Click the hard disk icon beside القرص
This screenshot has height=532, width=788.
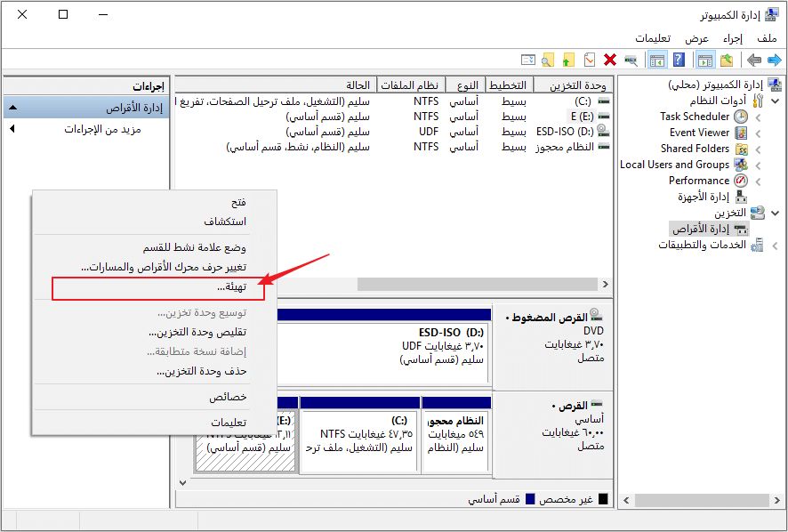pos(597,403)
